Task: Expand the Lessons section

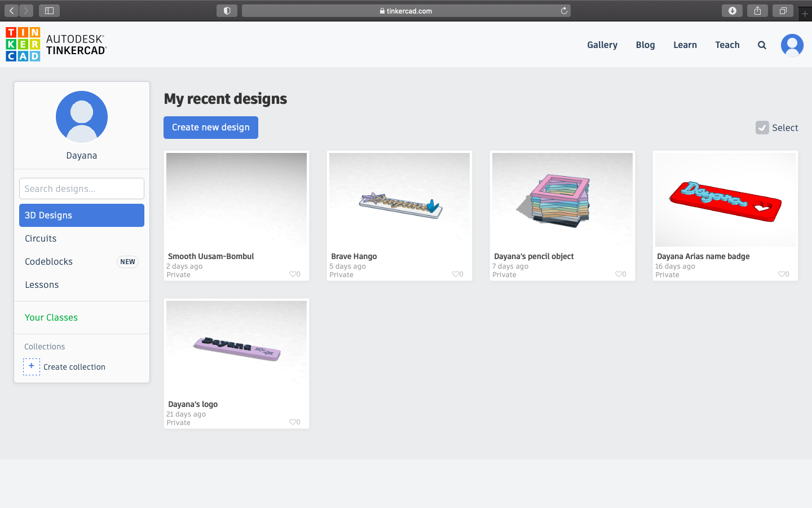Action: click(41, 284)
